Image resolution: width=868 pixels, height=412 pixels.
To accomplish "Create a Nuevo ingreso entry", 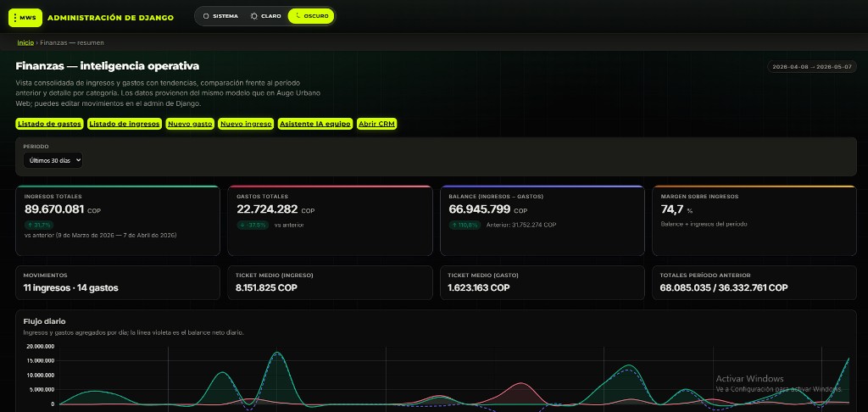I will coord(247,124).
